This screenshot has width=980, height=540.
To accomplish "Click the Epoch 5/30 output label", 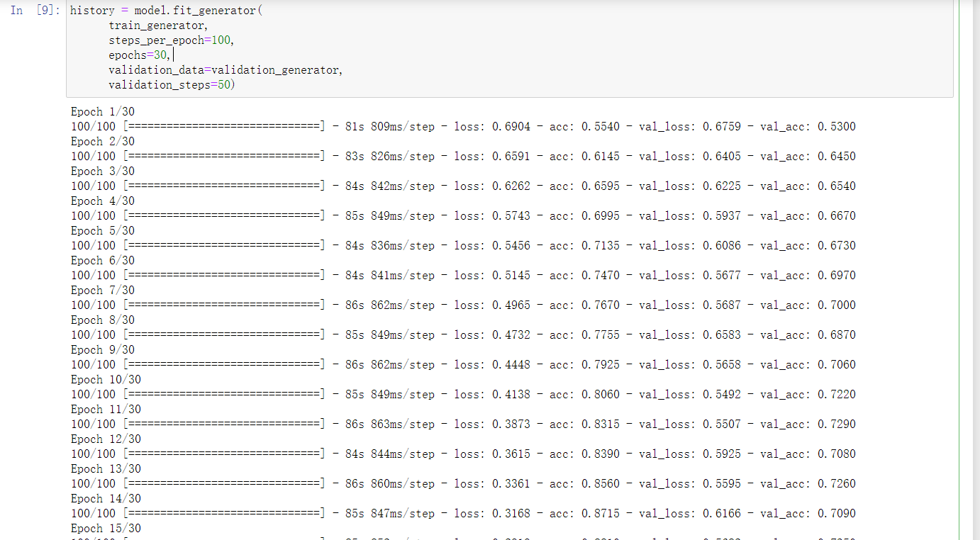I will click(103, 231).
